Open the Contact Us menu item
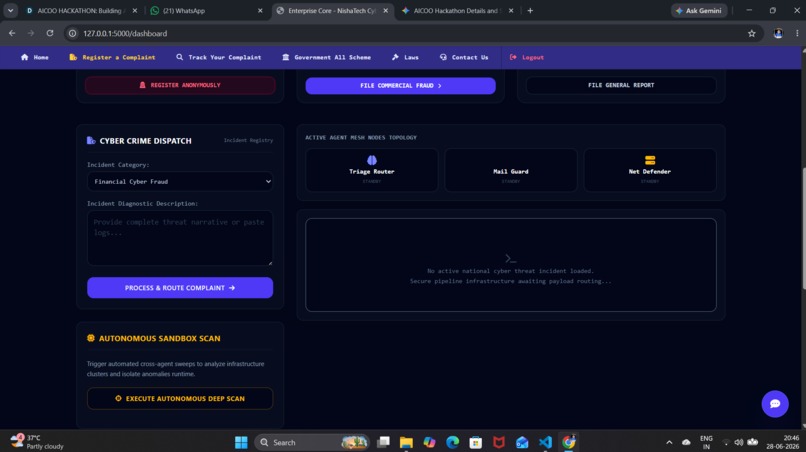This screenshot has height=452, width=806. [x=464, y=57]
